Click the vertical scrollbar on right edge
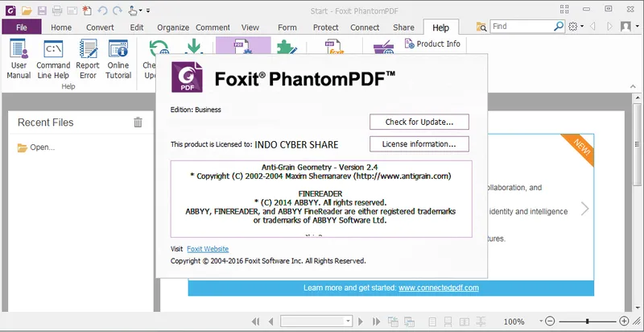 pos(637,143)
